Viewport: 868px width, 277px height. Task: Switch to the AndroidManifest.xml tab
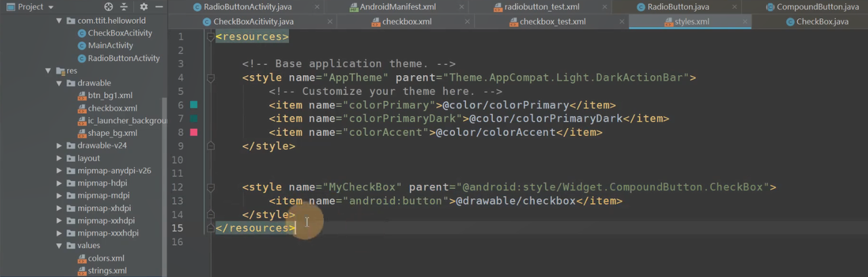click(x=393, y=7)
